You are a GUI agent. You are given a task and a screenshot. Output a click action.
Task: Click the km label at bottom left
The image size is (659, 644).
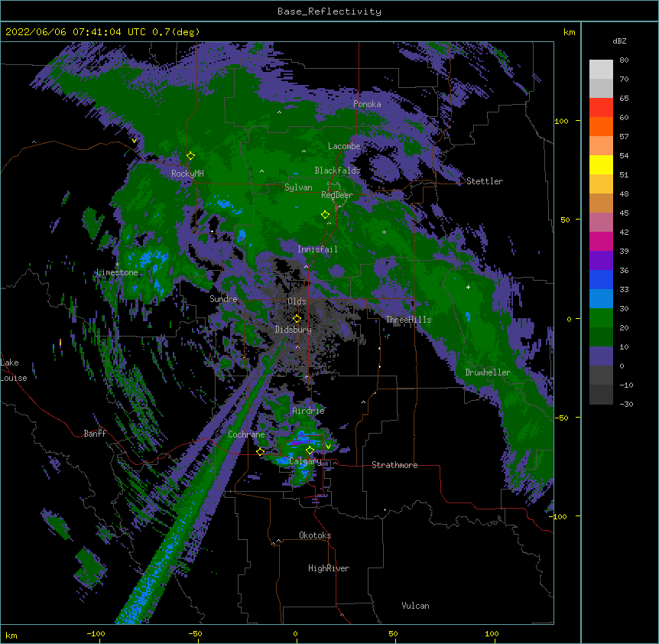(11, 635)
